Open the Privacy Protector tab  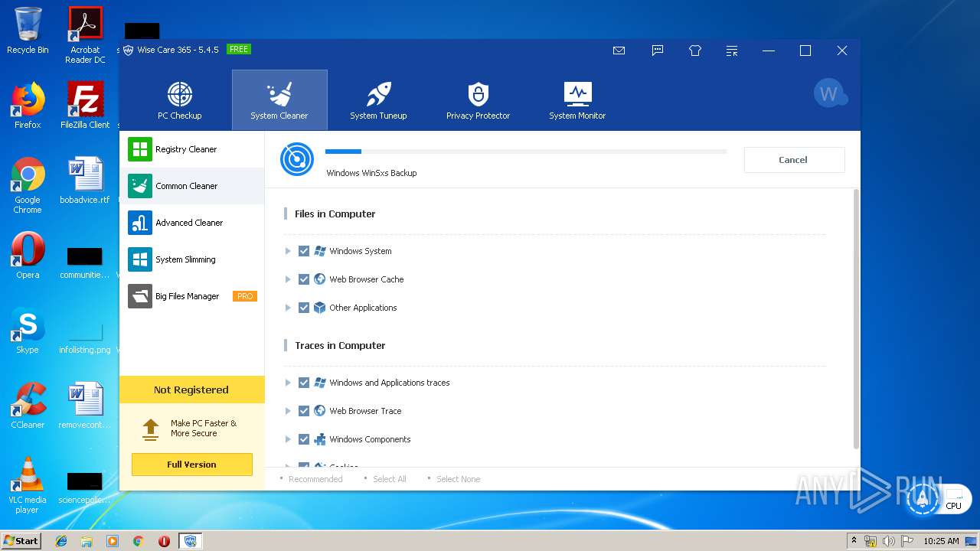[x=478, y=100]
